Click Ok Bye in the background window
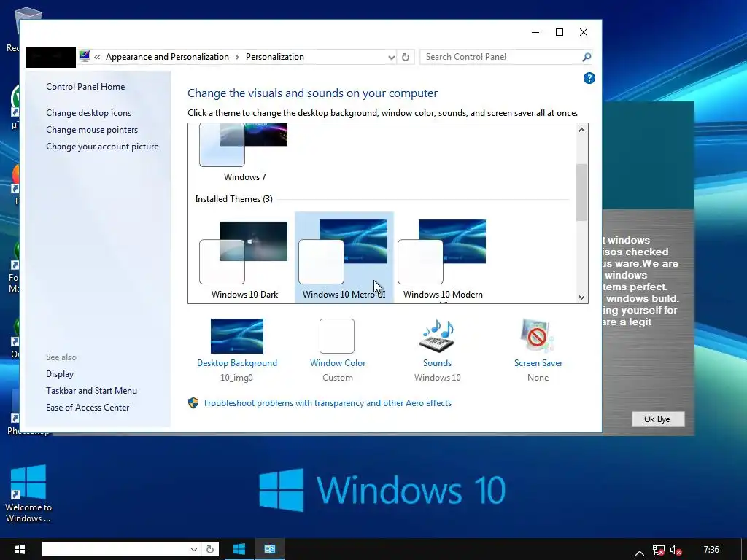Screen dimensions: 747x560 (657, 419)
